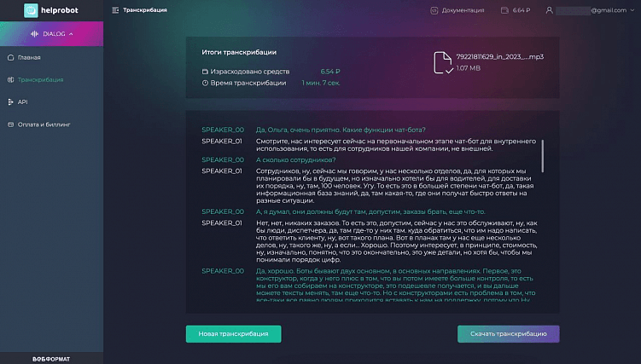Click the paragraph starting 'Нет, нет, никаких заказов'
This screenshot has height=364, width=641.
tap(397, 241)
